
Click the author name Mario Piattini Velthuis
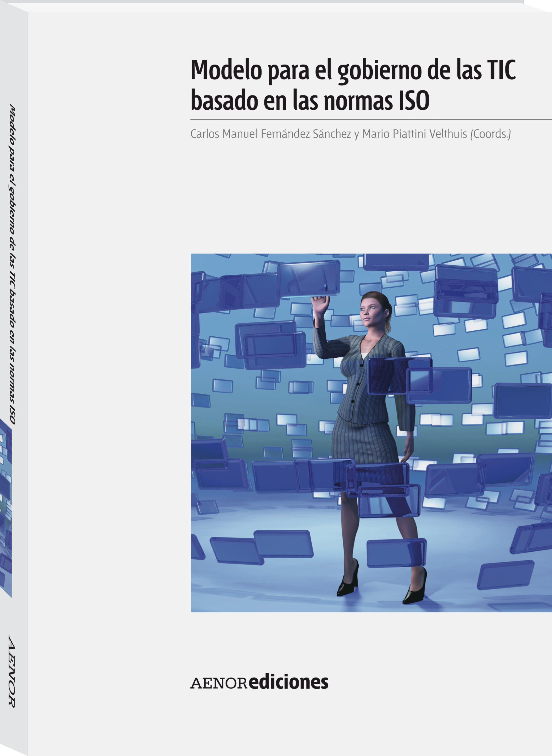[x=414, y=134]
